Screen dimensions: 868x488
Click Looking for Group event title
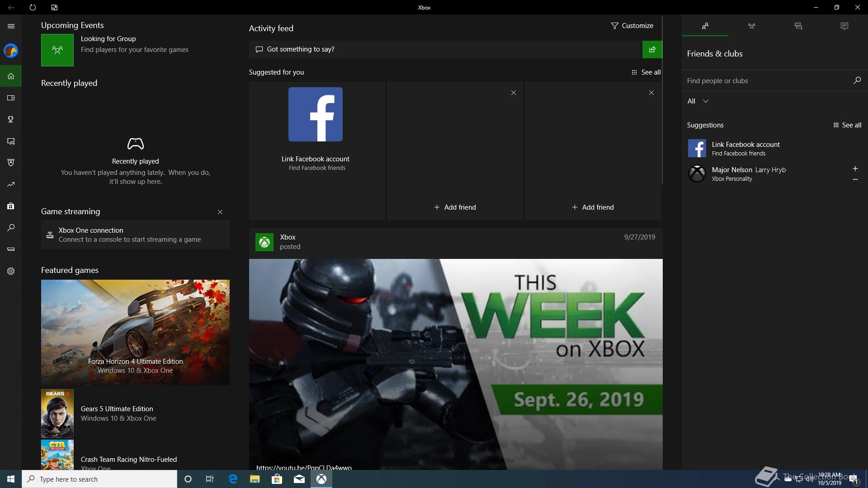108,39
